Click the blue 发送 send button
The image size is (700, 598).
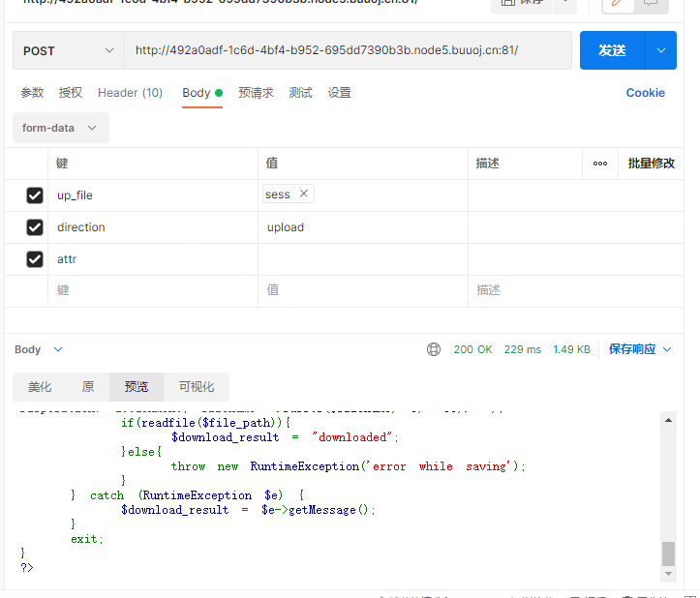pos(613,50)
